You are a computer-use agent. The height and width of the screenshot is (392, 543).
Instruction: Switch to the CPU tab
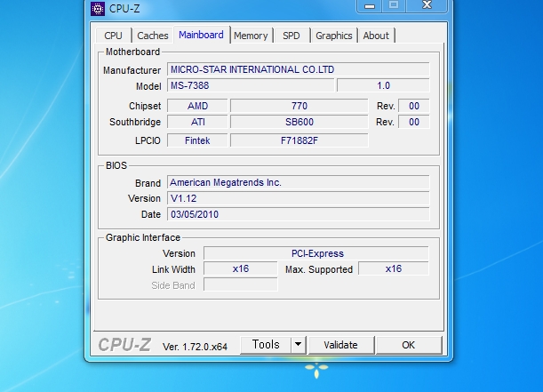point(113,36)
